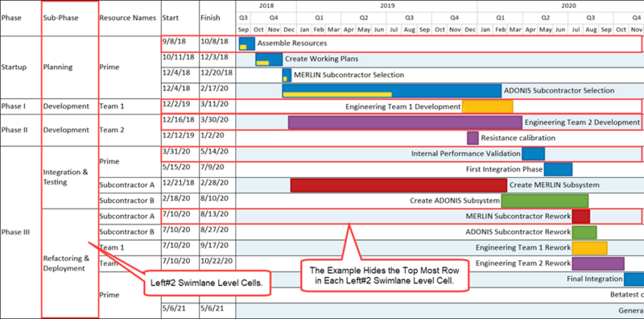This screenshot has width=644, height=319.
Task: Select the Create Working Plans bar
Action: (269, 59)
